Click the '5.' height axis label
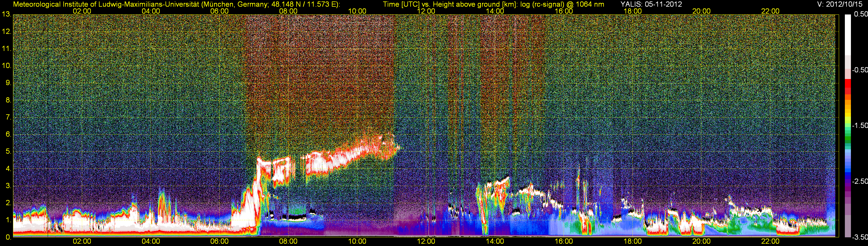The height and width of the screenshot is (246, 868). pos(8,152)
